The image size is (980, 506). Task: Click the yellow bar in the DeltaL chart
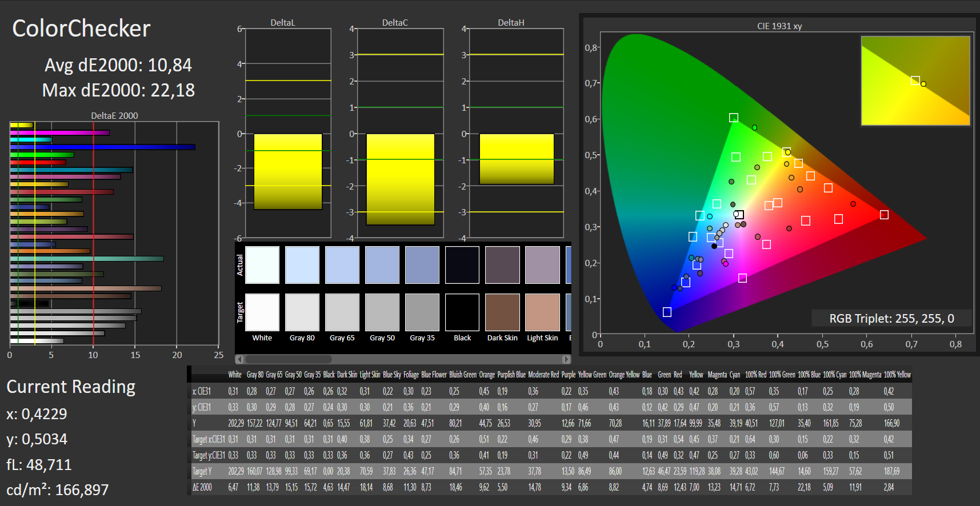coord(288,171)
